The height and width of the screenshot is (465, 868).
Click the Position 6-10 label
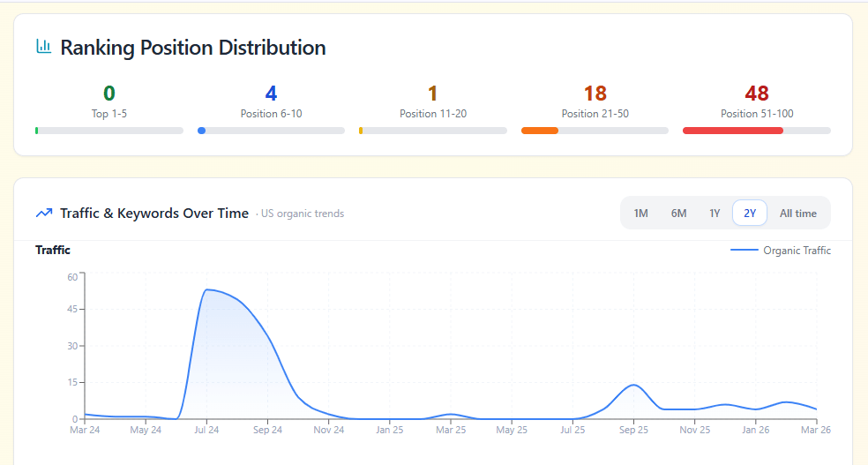tap(272, 114)
